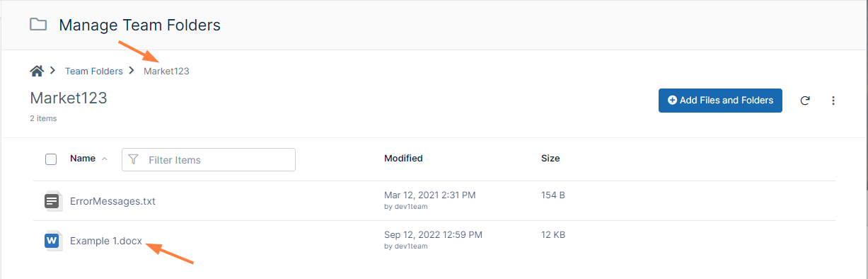This screenshot has height=279, width=868.
Task: Go to Team Folders breadcrumb link
Action: click(94, 71)
